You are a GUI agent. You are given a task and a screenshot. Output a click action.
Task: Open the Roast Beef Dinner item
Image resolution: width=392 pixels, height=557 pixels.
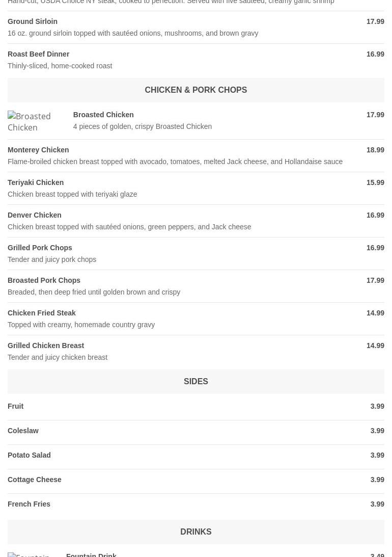[39, 55]
